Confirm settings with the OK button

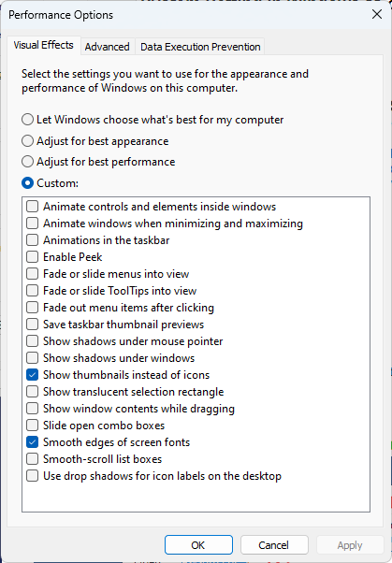point(198,545)
